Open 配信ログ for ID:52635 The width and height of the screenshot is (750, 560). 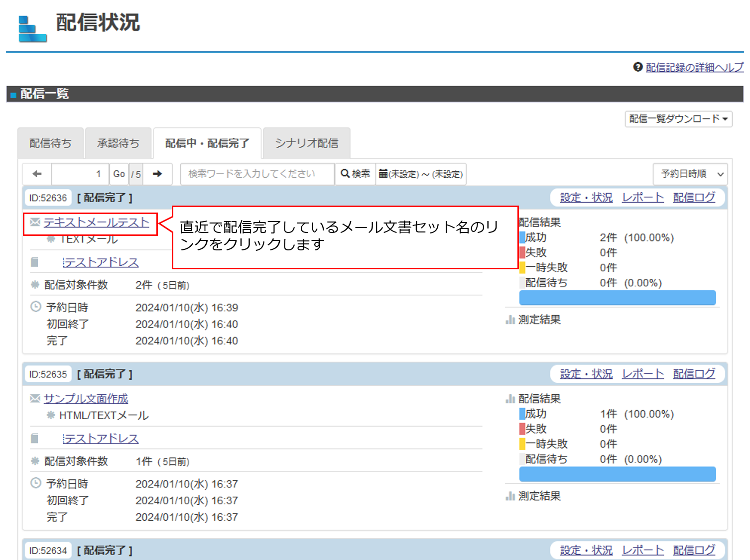tap(694, 374)
